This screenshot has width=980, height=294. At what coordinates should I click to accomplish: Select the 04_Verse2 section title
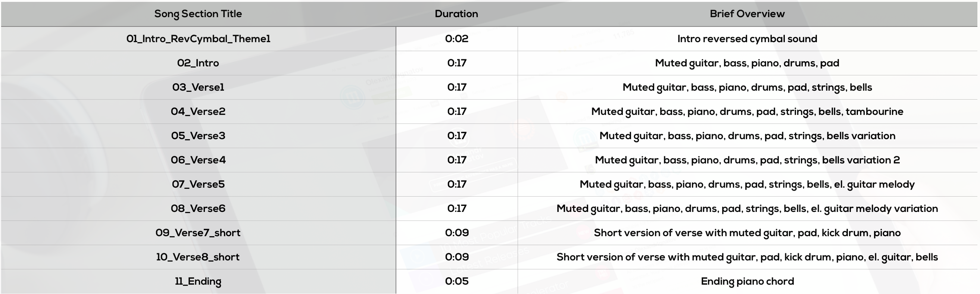point(198,112)
